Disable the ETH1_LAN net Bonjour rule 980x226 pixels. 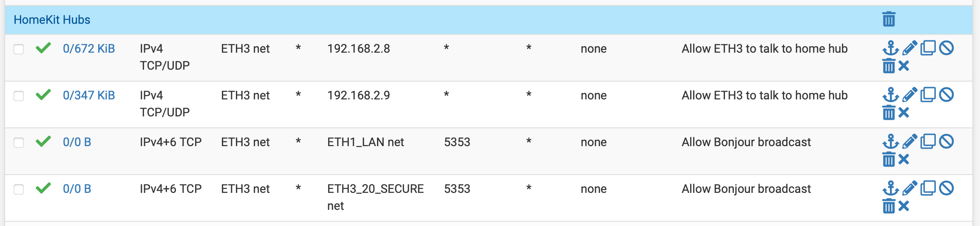[946, 141]
